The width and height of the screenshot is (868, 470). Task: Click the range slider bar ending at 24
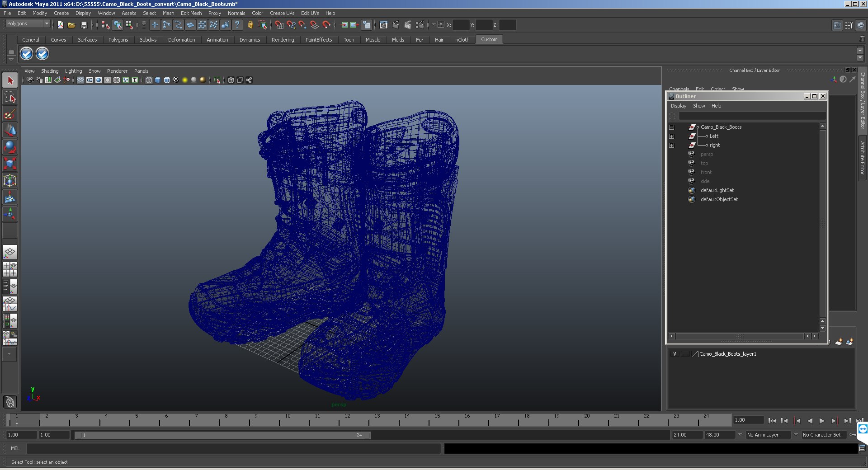223,435
